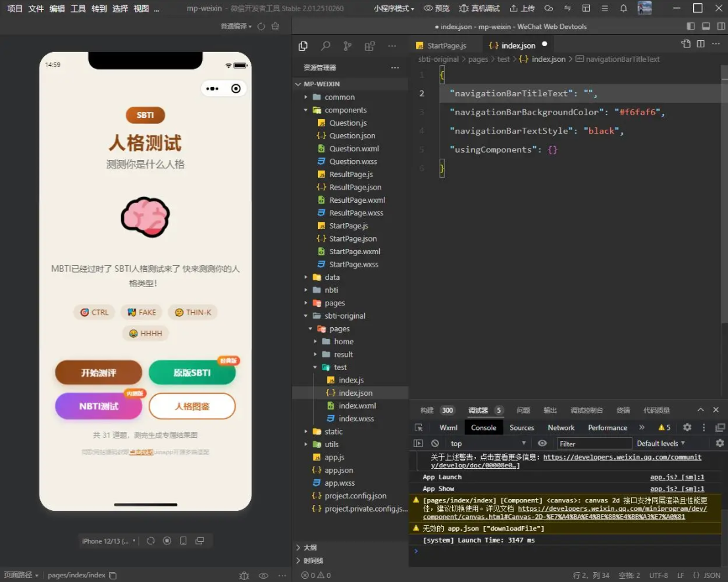Toggle the primary sidebar layout button
Viewport: 728px width, 582px height.
click(x=690, y=26)
